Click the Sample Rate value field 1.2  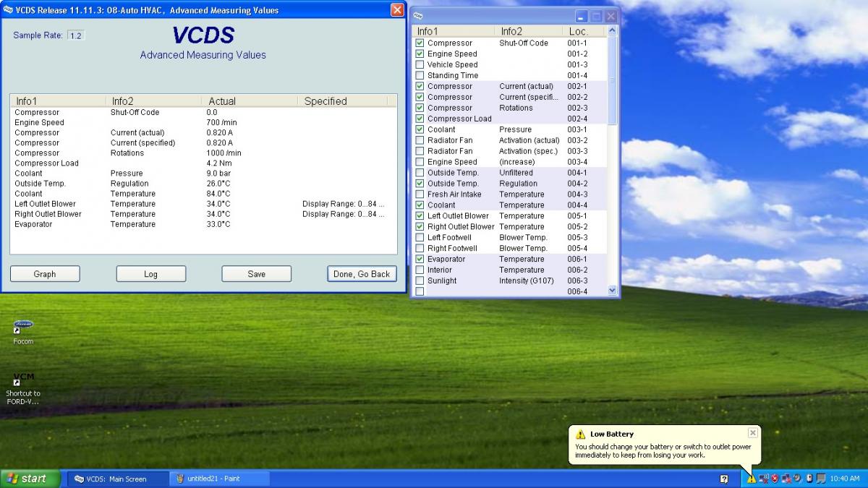coord(75,35)
